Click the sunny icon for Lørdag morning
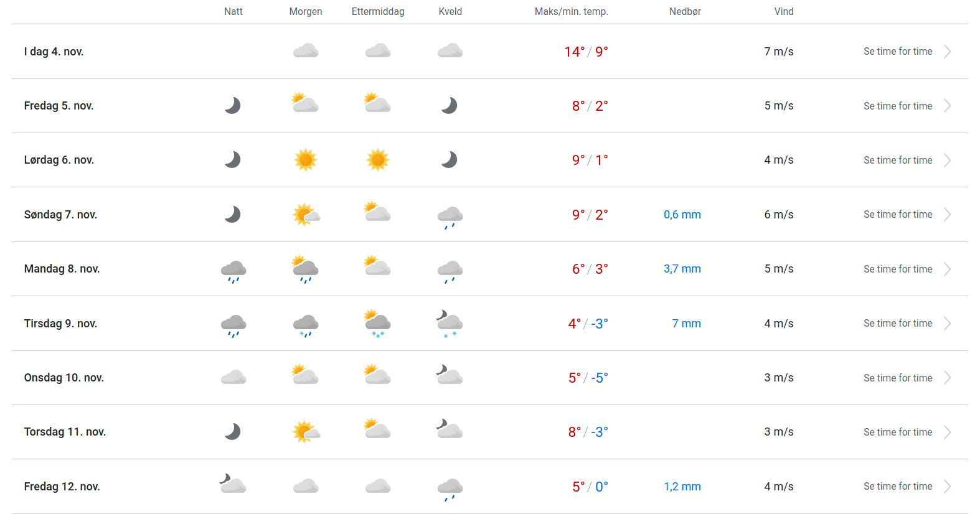Image resolution: width=980 pixels, height=514 pixels. coord(306,160)
